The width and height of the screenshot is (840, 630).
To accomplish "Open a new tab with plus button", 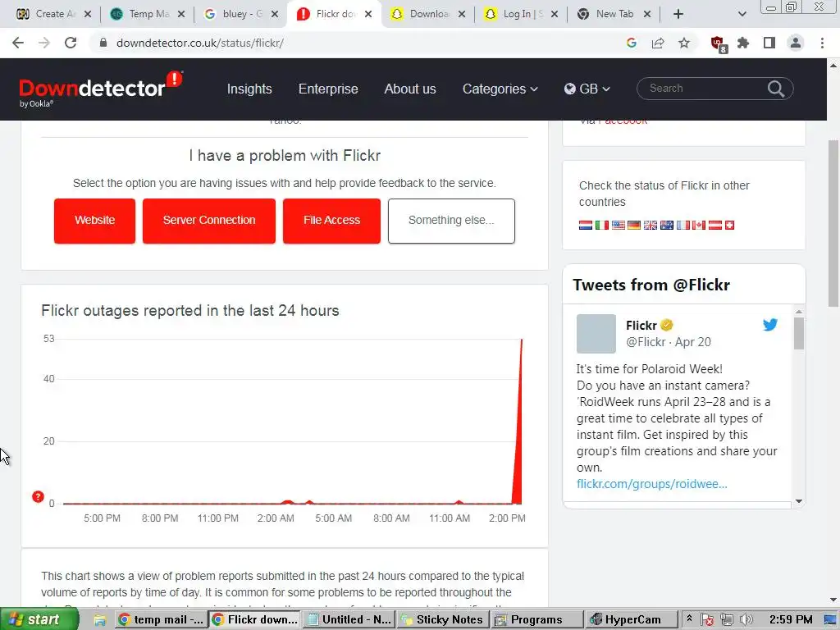I will click(678, 14).
